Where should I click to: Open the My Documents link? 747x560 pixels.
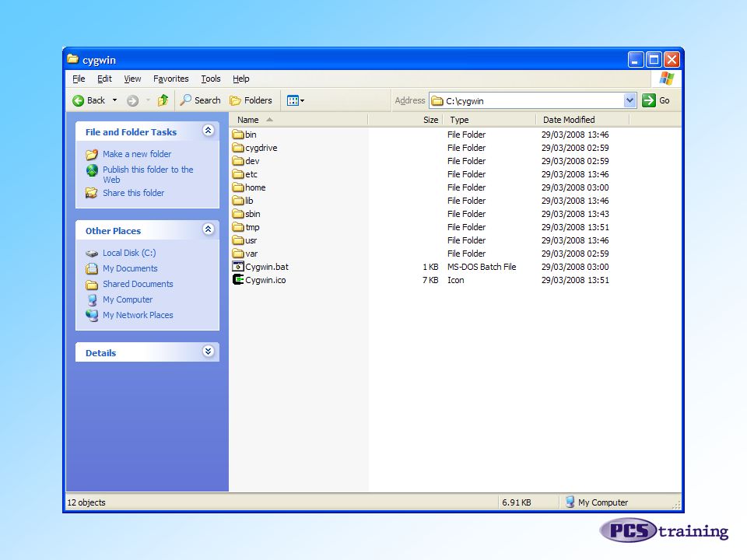[x=130, y=268]
